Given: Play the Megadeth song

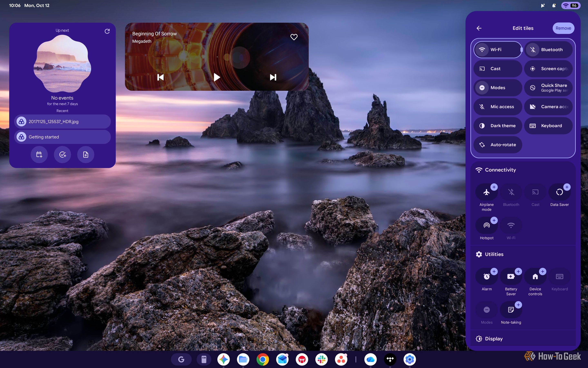Looking at the screenshot, I should coord(217,77).
